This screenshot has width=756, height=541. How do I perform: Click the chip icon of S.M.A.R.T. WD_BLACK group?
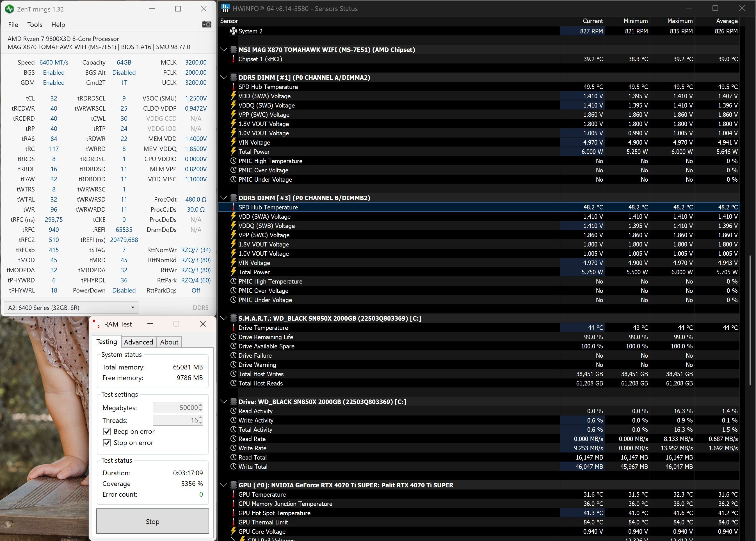pos(234,318)
